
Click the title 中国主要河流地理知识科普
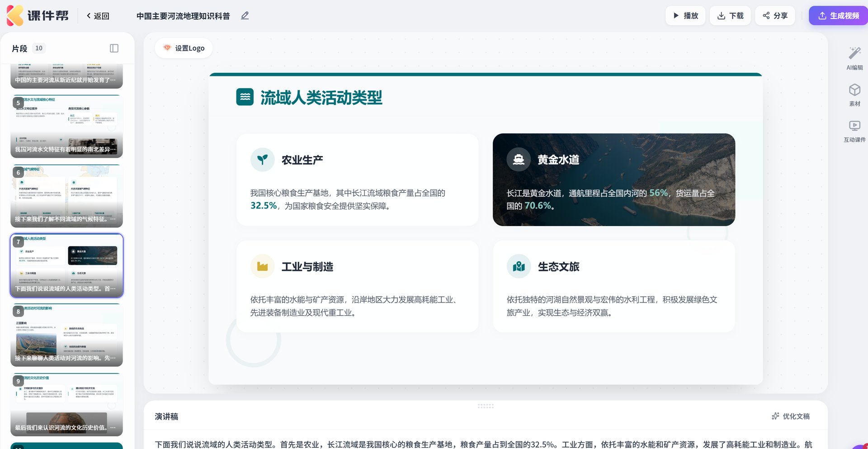183,16
